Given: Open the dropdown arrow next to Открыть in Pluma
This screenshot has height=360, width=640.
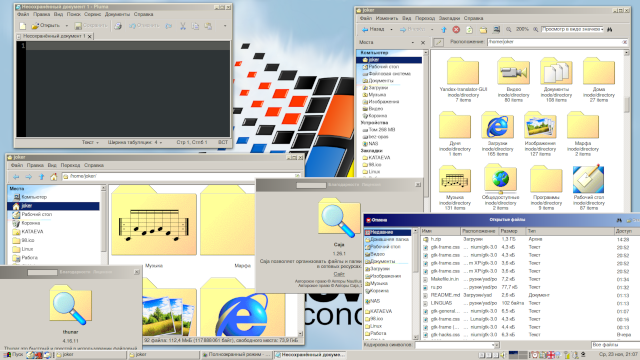Looking at the screenshot, I should [67, 26].
